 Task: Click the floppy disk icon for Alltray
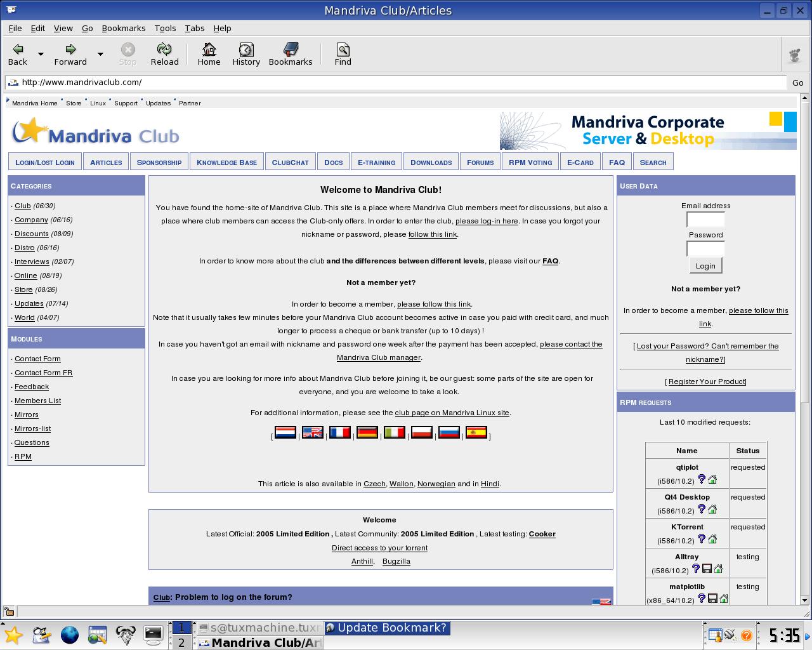point(707,569)
